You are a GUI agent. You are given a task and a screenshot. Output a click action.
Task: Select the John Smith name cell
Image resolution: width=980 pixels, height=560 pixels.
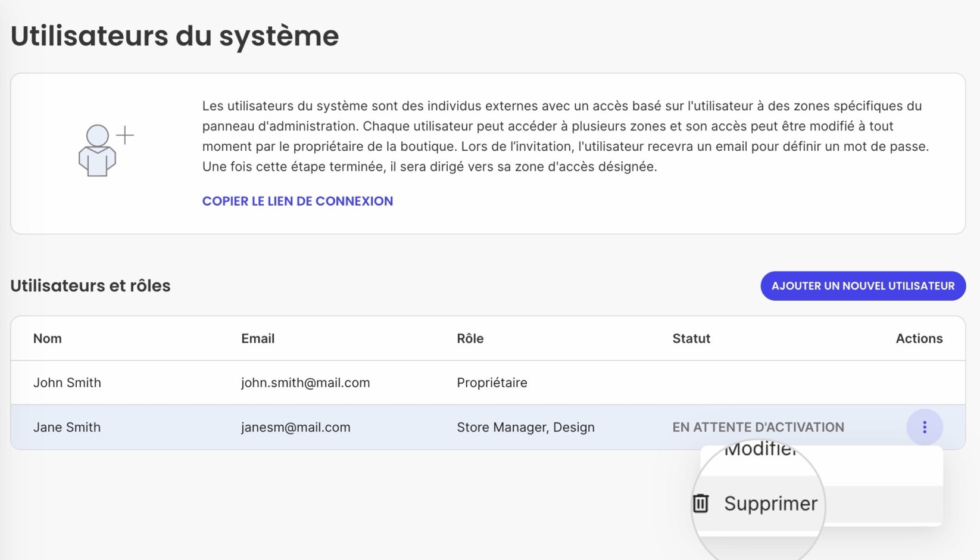click(x=67, y=382)
